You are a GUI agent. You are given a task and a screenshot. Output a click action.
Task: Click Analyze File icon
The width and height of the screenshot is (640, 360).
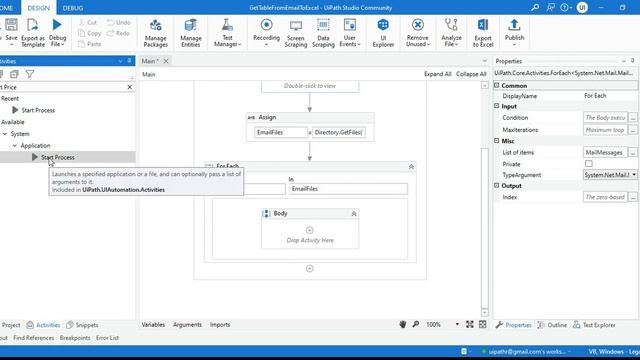(451, 25)
